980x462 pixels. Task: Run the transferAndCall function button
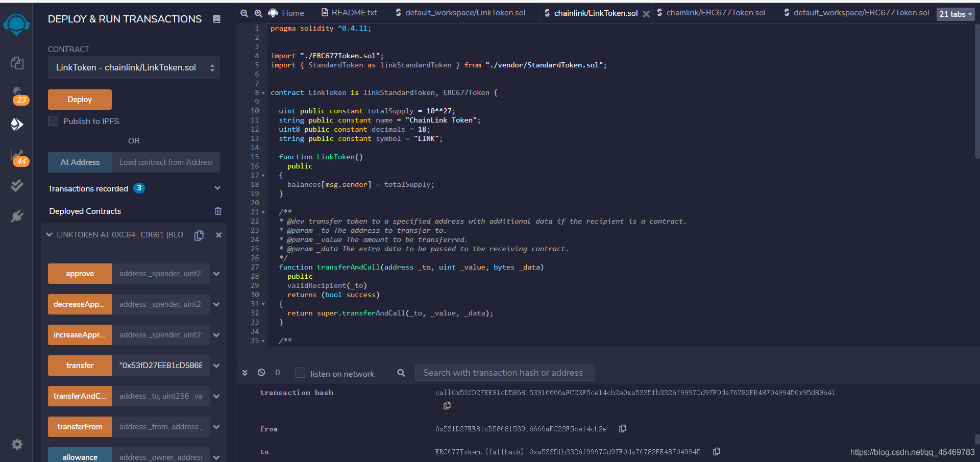click(x=80, y=396)
